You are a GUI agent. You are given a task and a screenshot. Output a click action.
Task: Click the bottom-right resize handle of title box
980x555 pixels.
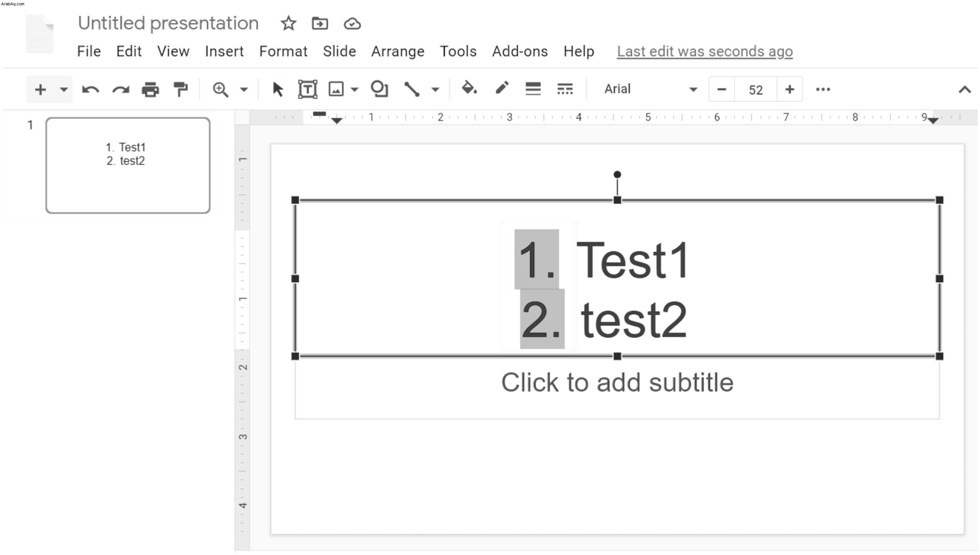pos(939,356)
